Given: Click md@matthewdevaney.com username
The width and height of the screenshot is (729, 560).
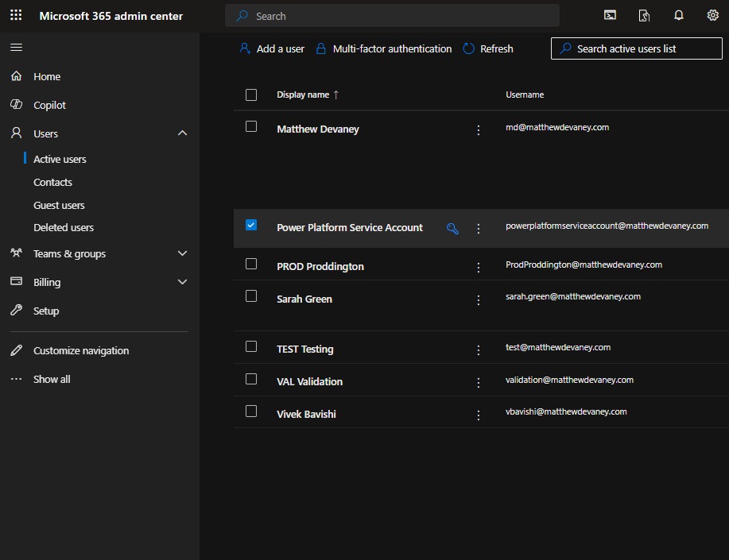Looking at the screenshot, I should [x=557, y=127].
